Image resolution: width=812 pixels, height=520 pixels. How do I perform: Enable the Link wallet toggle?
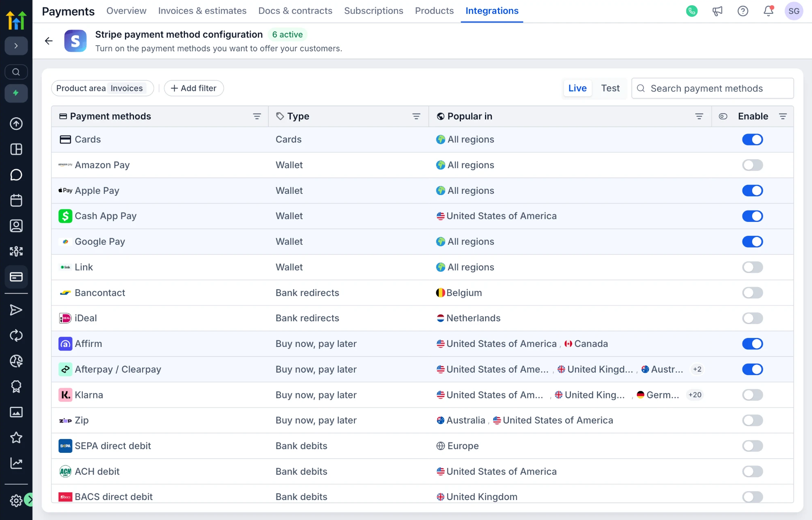[752, 267]
